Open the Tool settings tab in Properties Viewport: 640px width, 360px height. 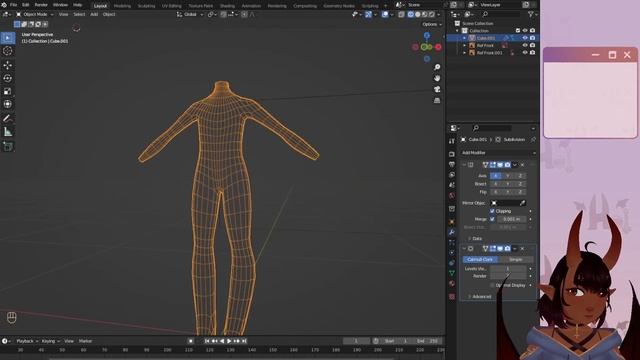(x=452, y=141)
